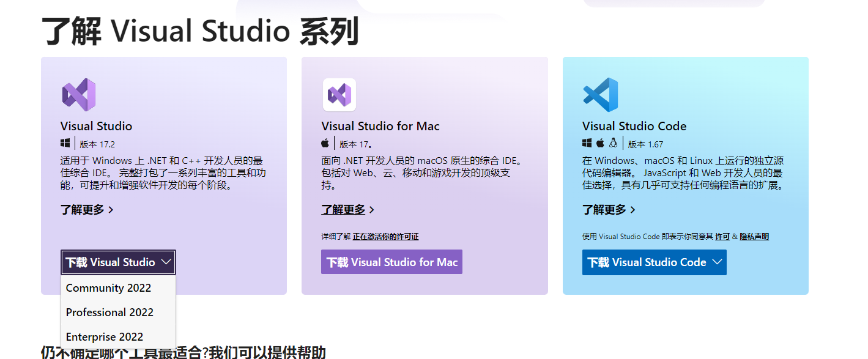Choose Professional 2022 download option
The width and height of the screenshot is (868, 359).
(x=118, y=313)
